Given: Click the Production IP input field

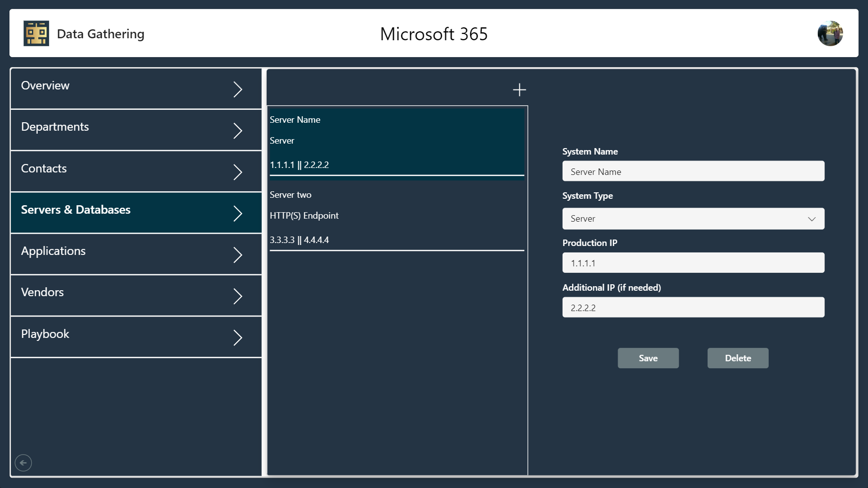Looking at the screenshot, I should (x=693, y=262).
